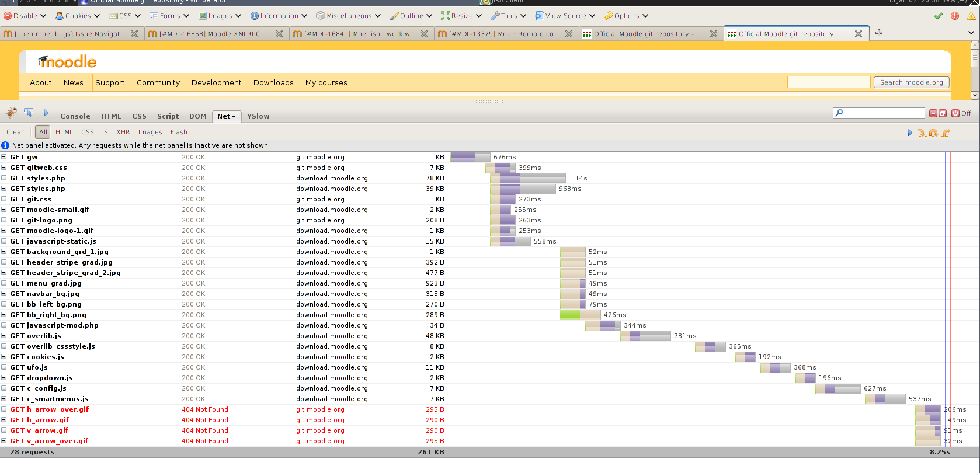Open the Forms toolbar dropdown

point(169,16)
